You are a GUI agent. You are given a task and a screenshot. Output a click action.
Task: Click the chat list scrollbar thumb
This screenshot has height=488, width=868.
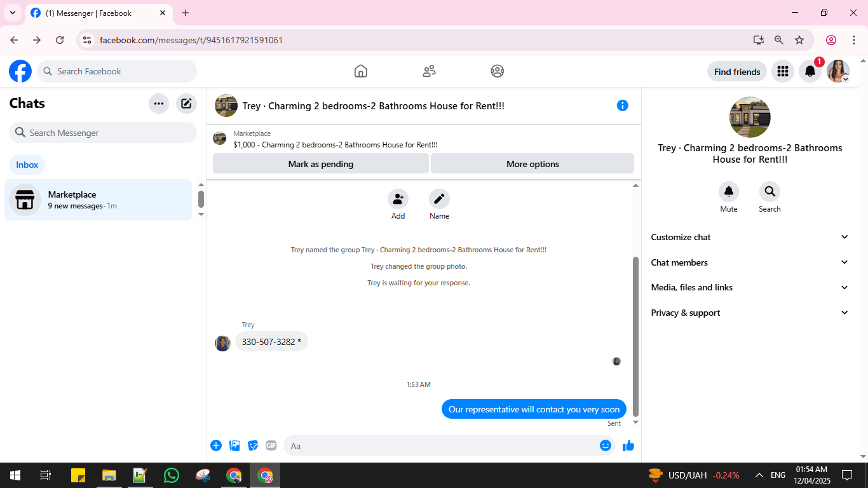201,199
